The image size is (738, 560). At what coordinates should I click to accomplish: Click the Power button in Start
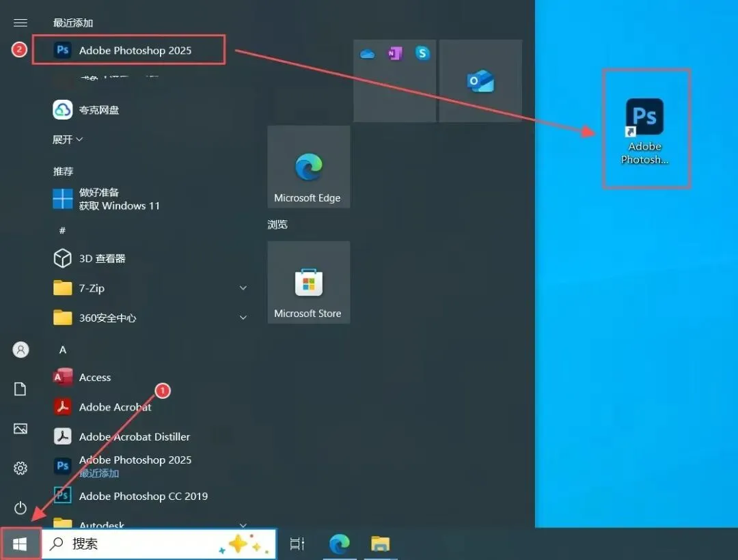tap(20, 508)
